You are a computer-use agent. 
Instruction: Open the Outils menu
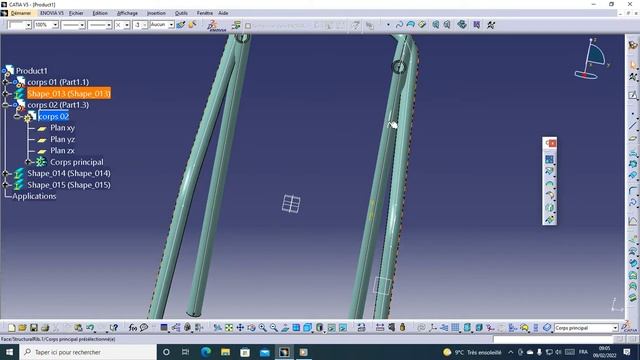[x=181, y=13]
